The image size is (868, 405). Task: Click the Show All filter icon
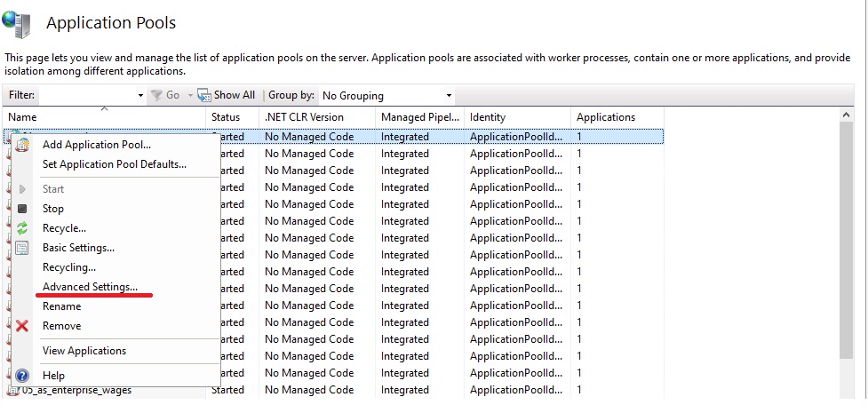[204, 95]
